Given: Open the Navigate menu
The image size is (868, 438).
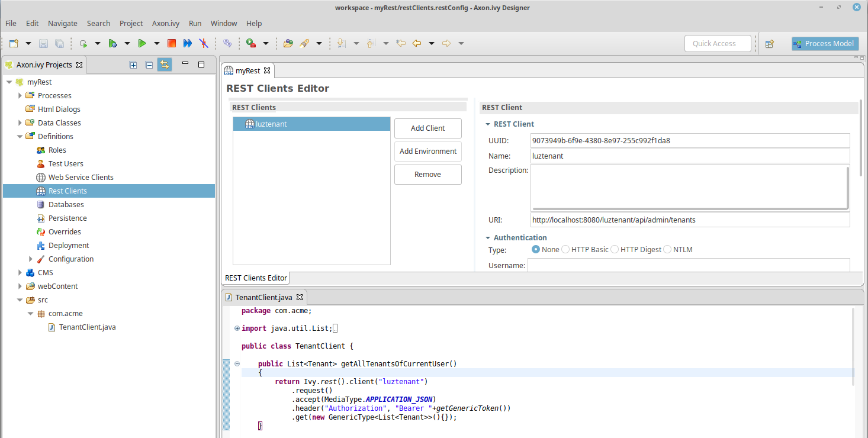Looking at the screenshot, I should pos(63,23).
